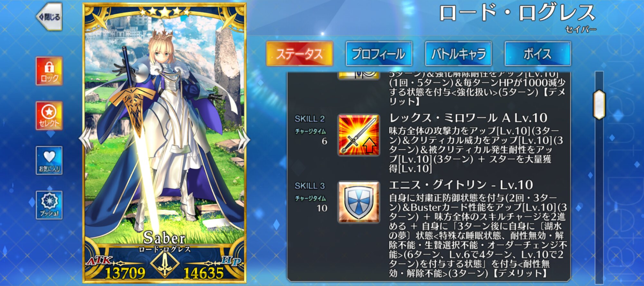Open the ボイス voice tab
The width and height of the screenshot is (644, 286).
pyautogui.click(x=537, y=54)
